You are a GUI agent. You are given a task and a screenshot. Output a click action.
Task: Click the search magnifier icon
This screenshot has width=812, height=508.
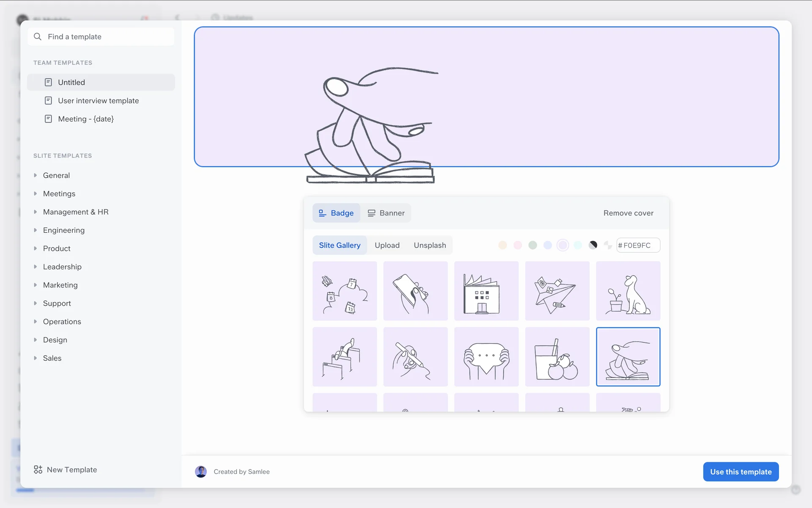point(38,37)
